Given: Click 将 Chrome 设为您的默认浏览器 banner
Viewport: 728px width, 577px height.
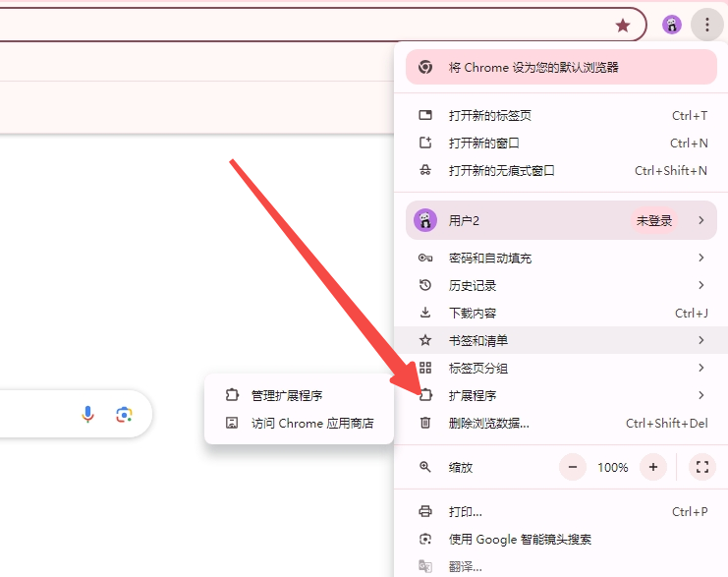Looking at the screenshot, I should click(561, 68).
